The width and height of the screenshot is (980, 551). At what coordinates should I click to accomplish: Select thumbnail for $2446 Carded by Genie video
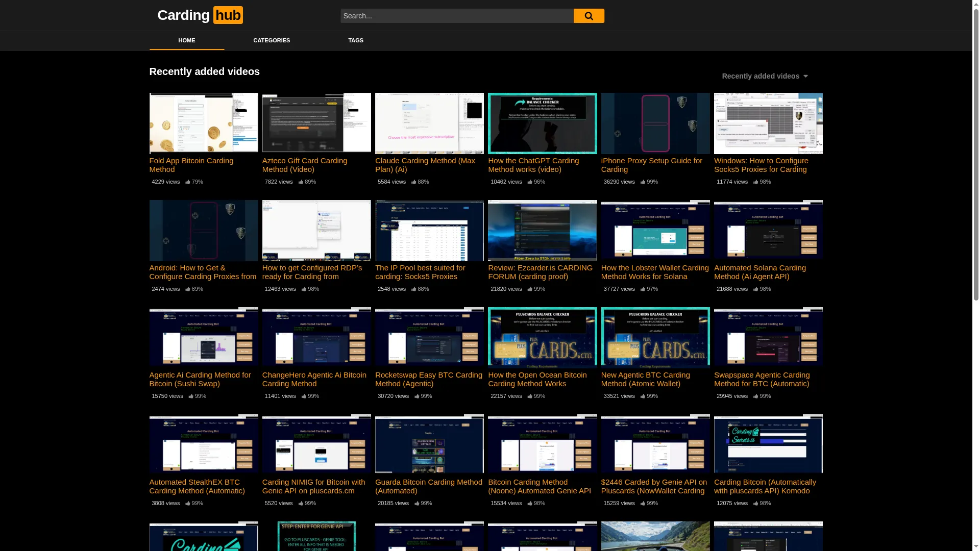tap(655, 445)
